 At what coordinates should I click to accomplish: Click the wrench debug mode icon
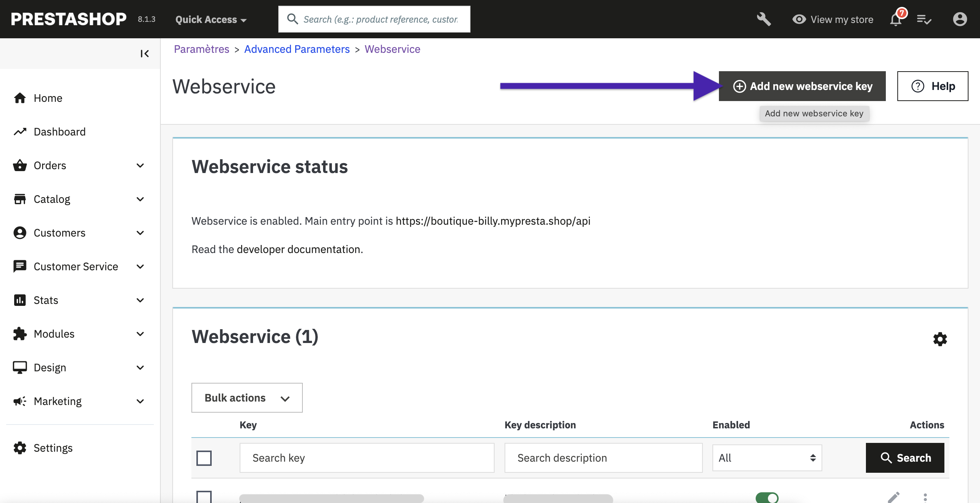[x=764, y=19]
